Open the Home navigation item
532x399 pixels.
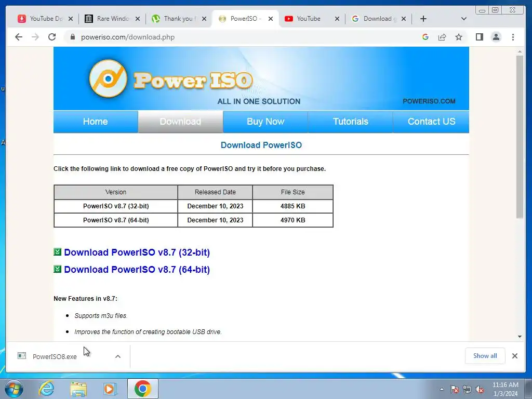pos(96,122)
